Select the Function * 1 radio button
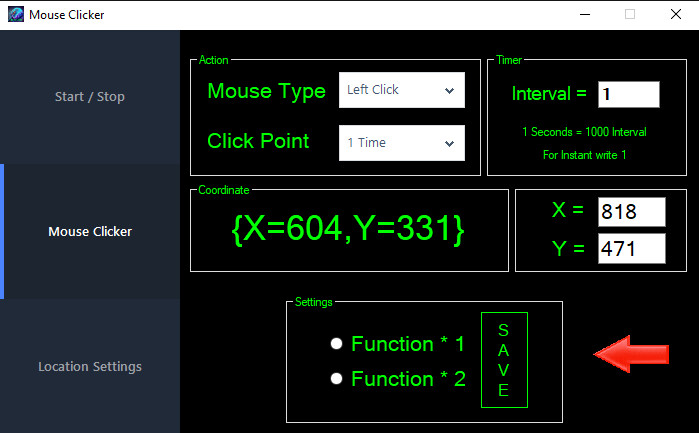The height and width of the screenshot is (433, 699). [x=337, y=344]
